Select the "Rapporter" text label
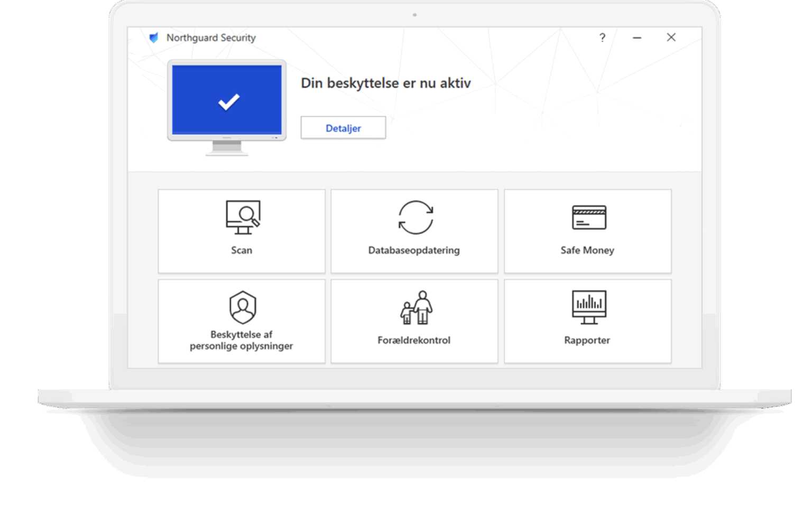Viewport: 812px width, 506px height. click(x=587, y=340)
